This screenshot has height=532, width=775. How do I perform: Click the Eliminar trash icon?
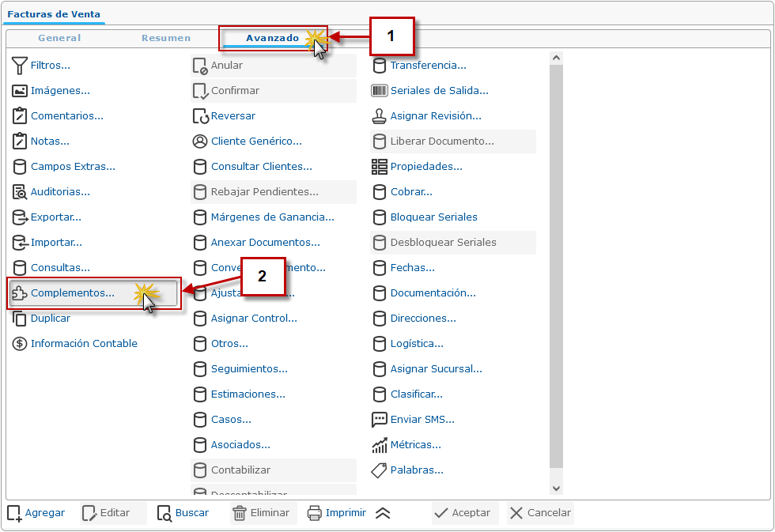[239, 513]
